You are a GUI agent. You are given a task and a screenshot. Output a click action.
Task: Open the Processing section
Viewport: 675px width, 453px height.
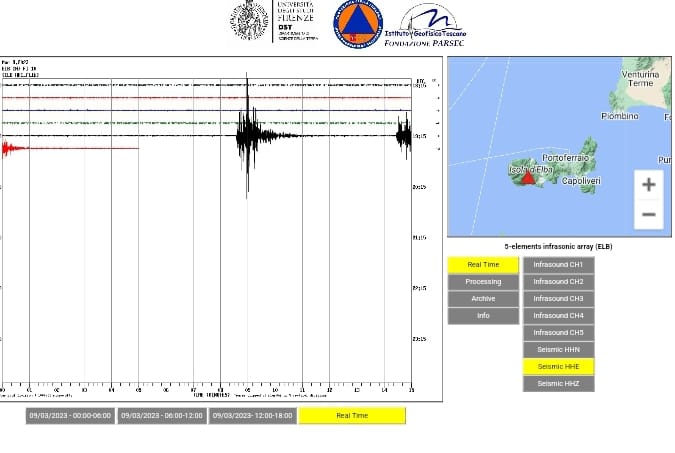(483, 282)
